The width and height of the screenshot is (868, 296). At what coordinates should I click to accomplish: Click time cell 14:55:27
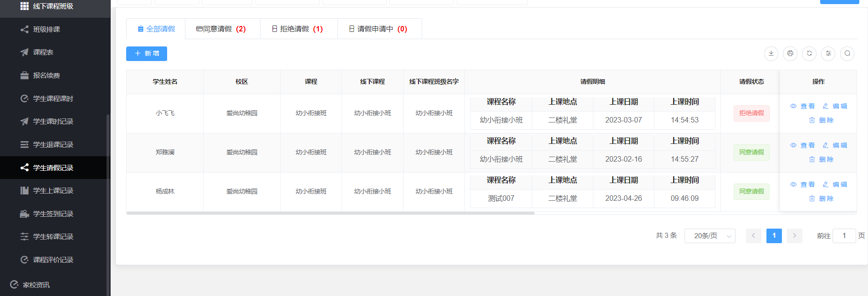[684, 159]
